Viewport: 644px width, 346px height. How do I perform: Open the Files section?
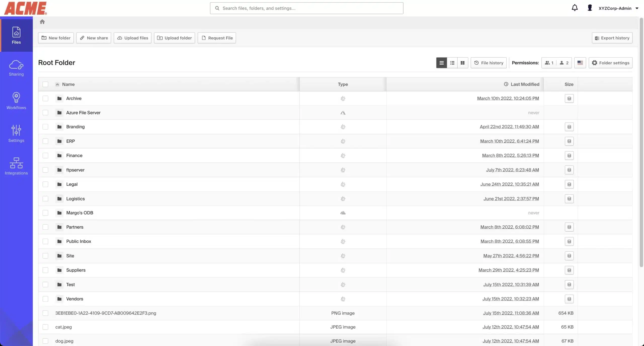coord(16,35)
